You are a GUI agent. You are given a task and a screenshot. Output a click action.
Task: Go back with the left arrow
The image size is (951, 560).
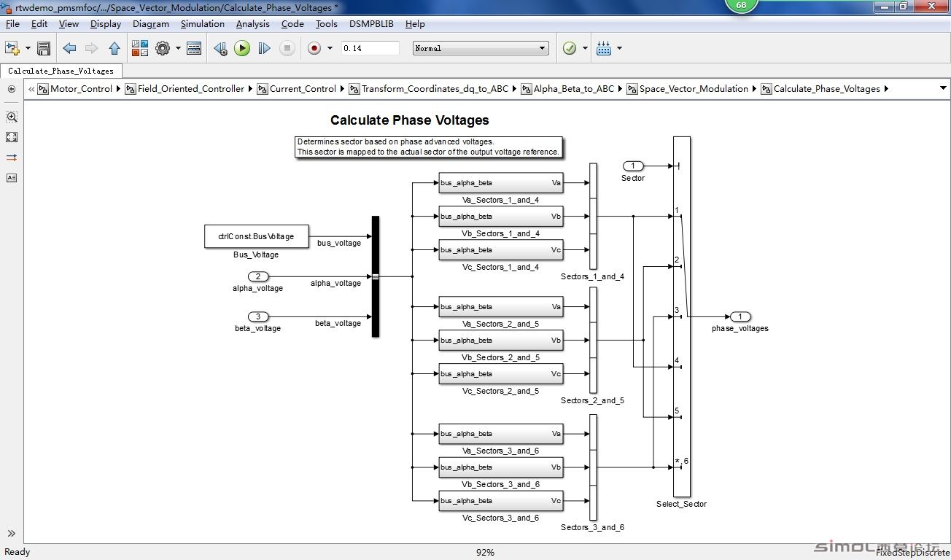coord(69,48)
